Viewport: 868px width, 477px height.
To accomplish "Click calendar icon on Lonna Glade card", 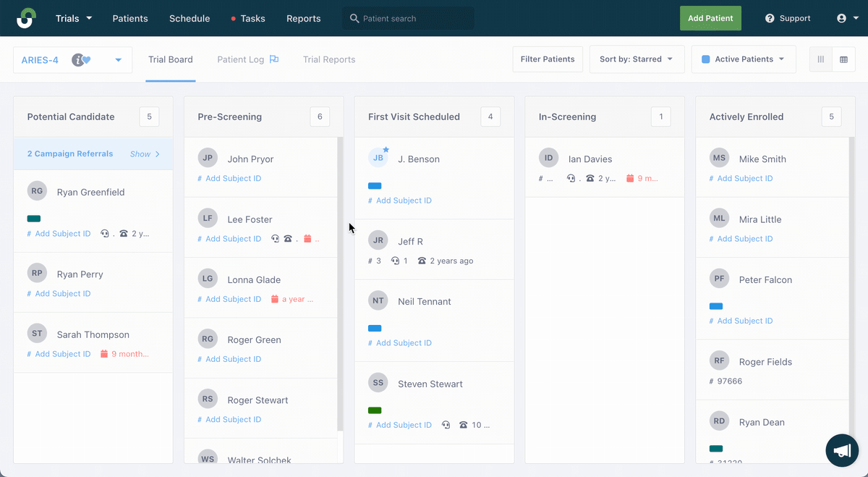I will [275, 299].
